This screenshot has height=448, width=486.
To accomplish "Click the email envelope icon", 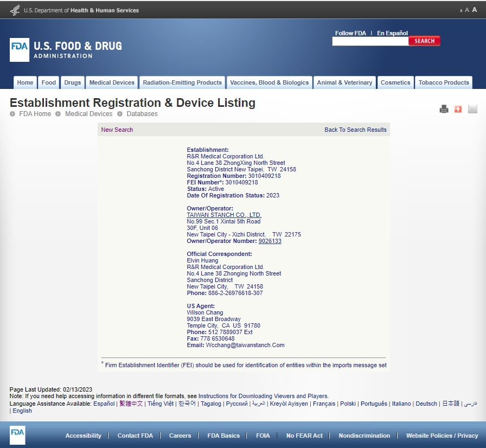I will click(x=472, y=109).
